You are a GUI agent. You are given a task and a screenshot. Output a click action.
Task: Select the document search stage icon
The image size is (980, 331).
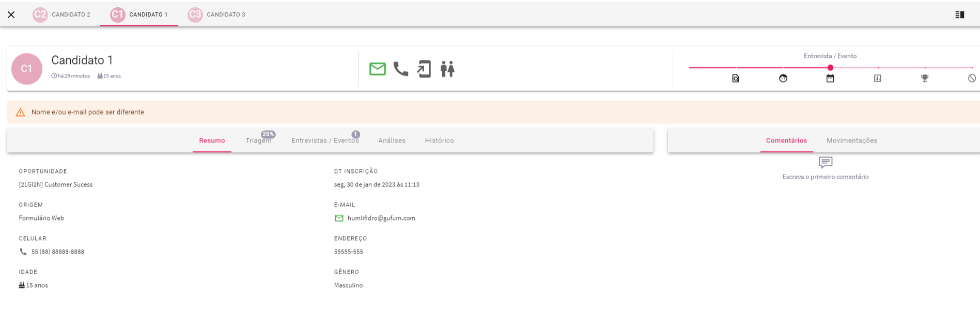(736, 78)
